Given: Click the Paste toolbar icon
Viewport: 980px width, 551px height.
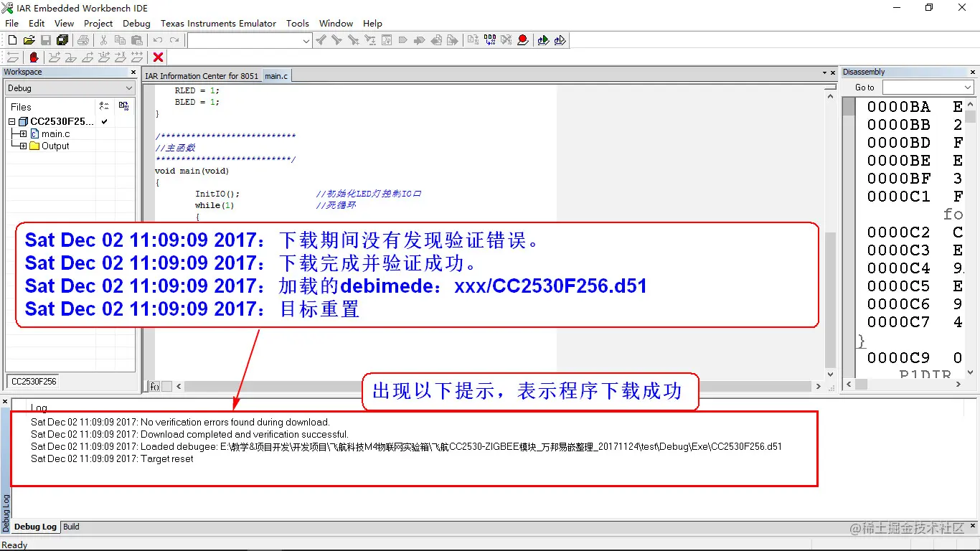Looking at the screenshot, I should pyautogui.click(x=136, y=40).
